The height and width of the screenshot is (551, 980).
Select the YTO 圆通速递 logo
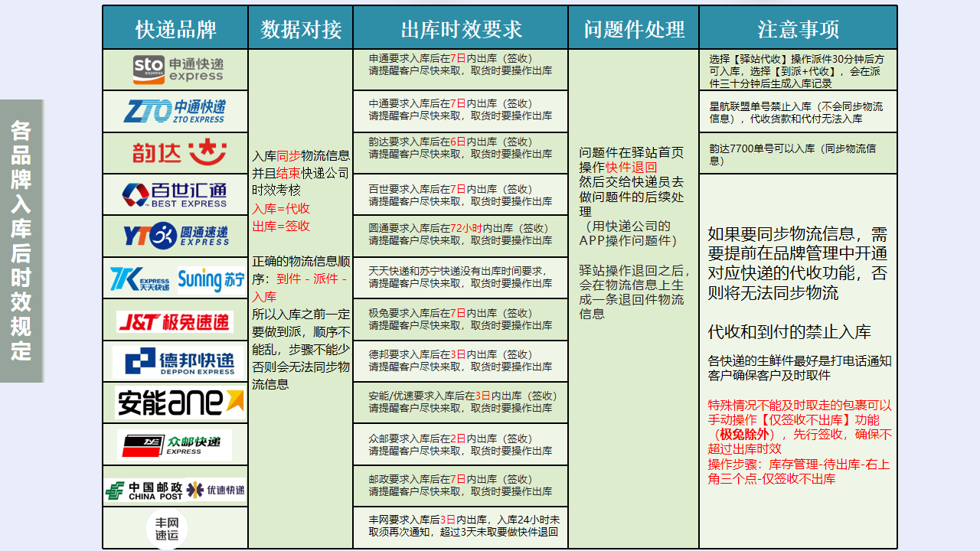point(177,236)
